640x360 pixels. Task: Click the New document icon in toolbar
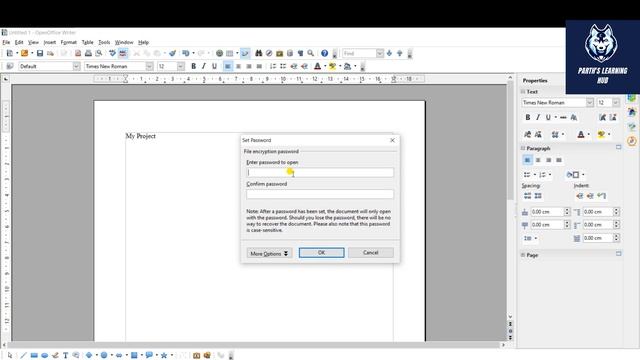click(x=10, y=53)
